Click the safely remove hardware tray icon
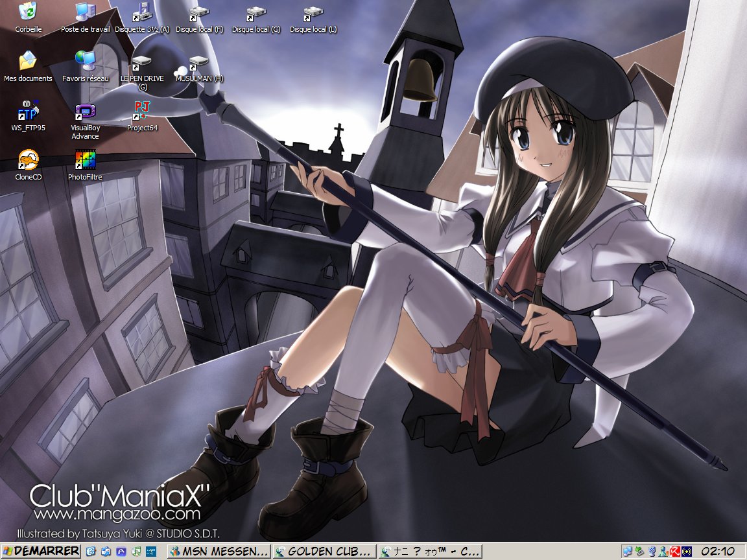The width and height of the screenshot is (747, 560). click(639, 552)
